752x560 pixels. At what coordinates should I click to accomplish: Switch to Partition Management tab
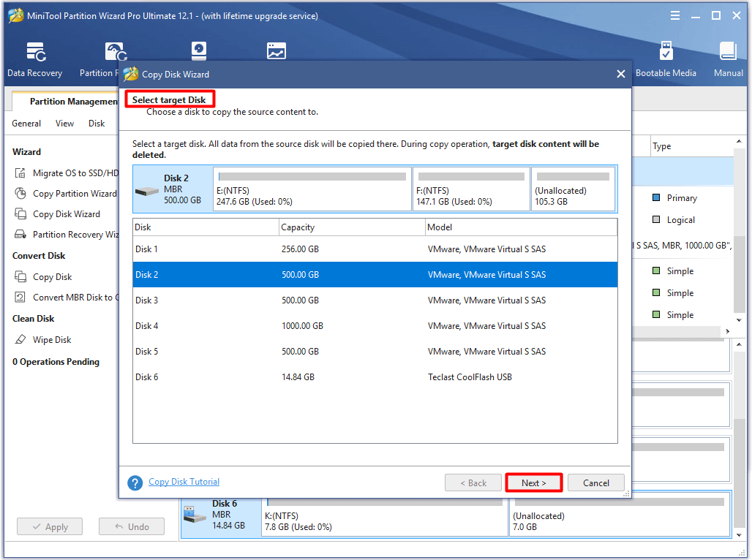67,101
